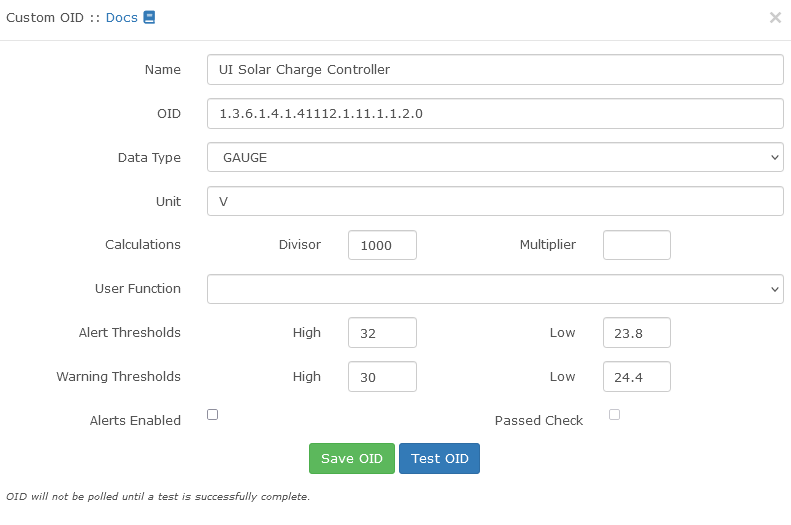Click the Docs book icon

tap(149, 17)
